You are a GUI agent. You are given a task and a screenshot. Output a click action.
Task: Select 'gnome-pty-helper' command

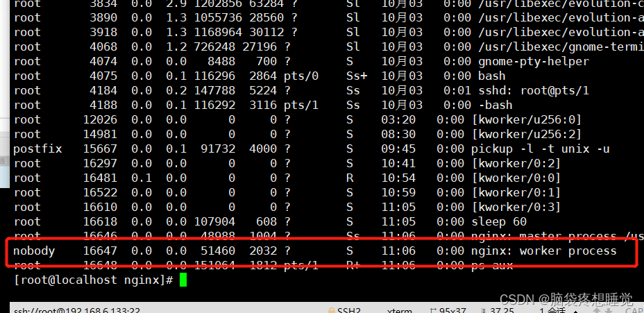(x=534, y=62)
